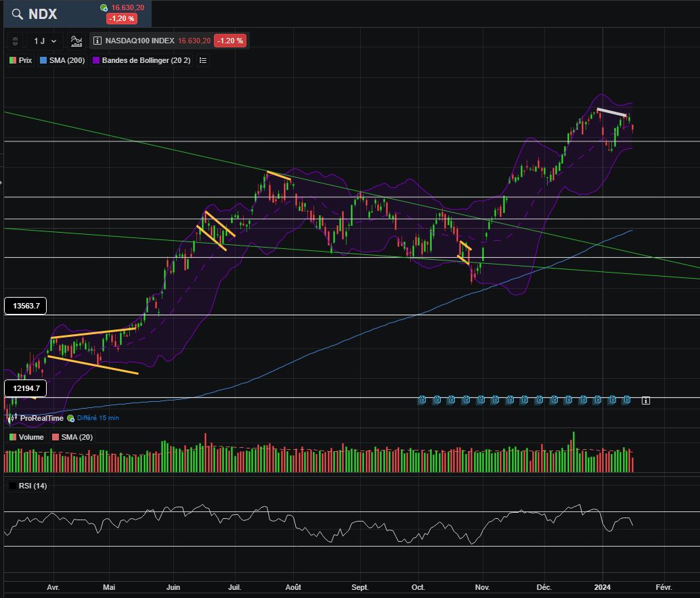Click the delayed data status icon
The image size is (700, 598).
(70, 418)
